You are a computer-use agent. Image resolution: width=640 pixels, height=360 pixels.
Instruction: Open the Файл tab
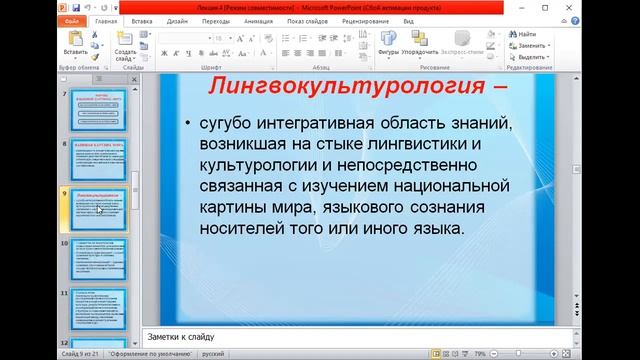pos(72,21)
